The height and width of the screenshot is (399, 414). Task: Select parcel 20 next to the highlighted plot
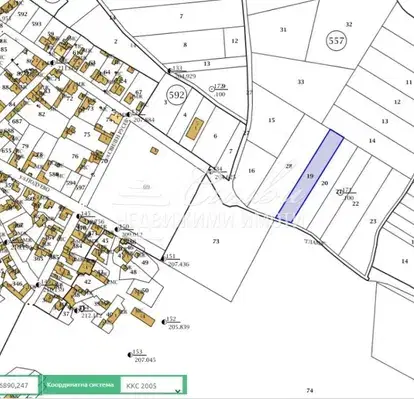tap(324, 183)
